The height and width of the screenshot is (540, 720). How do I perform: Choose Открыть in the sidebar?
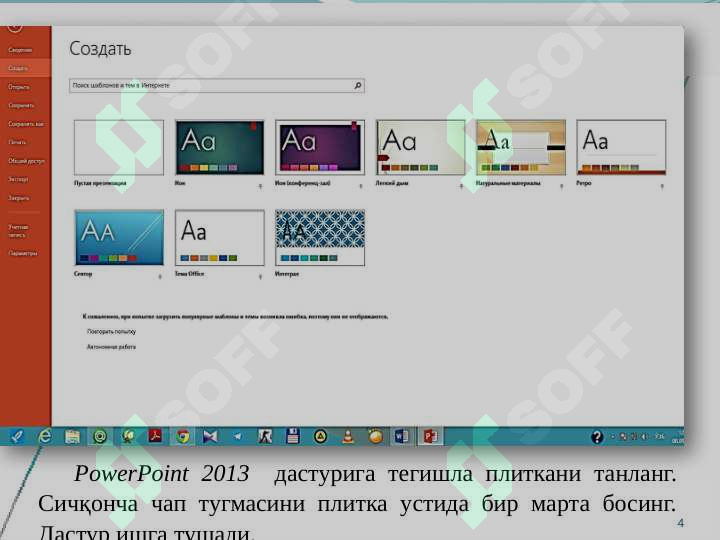point(19,87)
